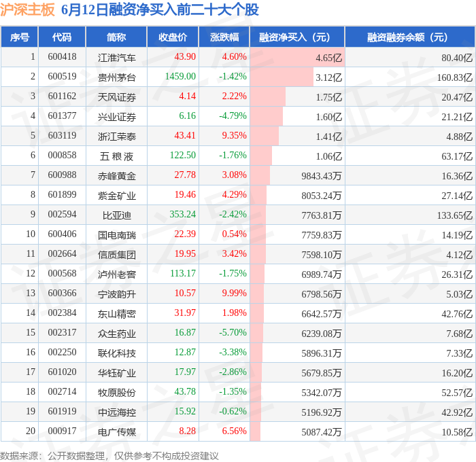Click the data source disclaimer text
Screen dimensions: 476x462
[x=109, y=456]
